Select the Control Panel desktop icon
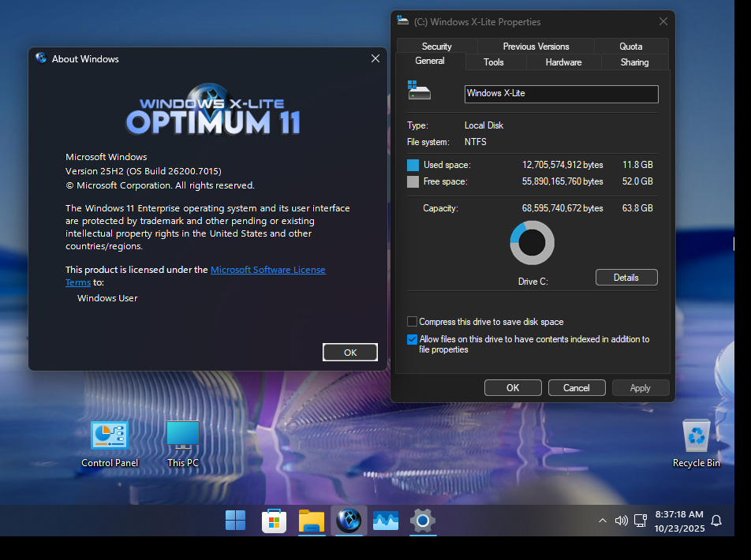Screen dimensions: 751x560 (x=110, y=444)
